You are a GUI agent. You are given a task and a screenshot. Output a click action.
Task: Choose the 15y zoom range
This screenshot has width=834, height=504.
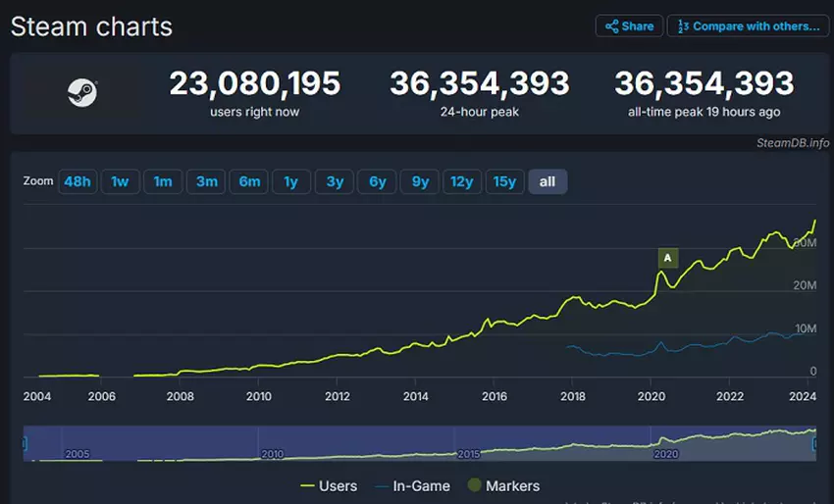click(x=504, y=181)
